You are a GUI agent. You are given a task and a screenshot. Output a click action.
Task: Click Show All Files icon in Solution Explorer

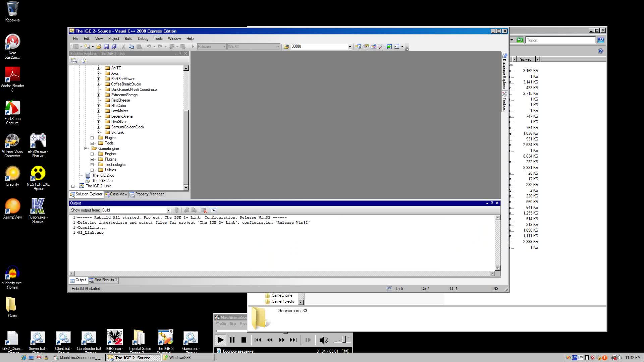click(x=84, y=61)
